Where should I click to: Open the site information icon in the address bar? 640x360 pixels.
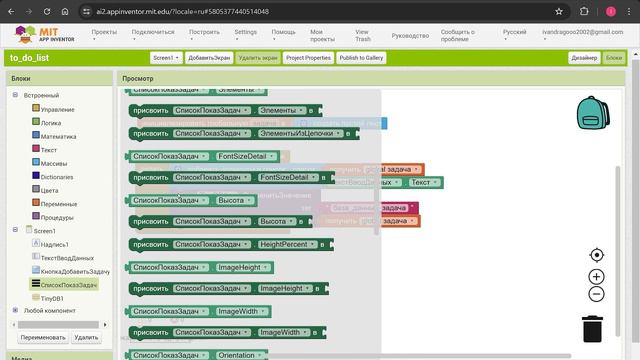click(87, 11)
